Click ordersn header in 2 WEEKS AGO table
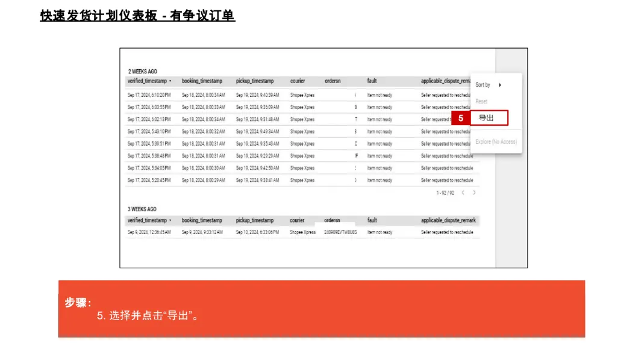 click(333, 81)
